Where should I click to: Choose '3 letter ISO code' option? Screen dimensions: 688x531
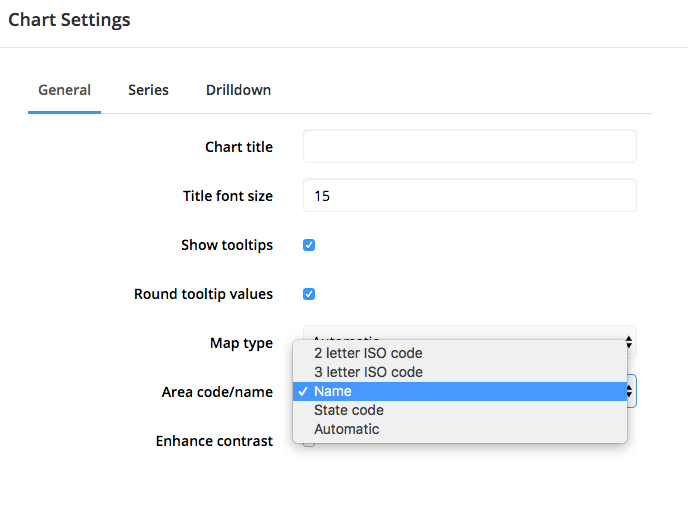pyautogui.click(x=460, y=372)
